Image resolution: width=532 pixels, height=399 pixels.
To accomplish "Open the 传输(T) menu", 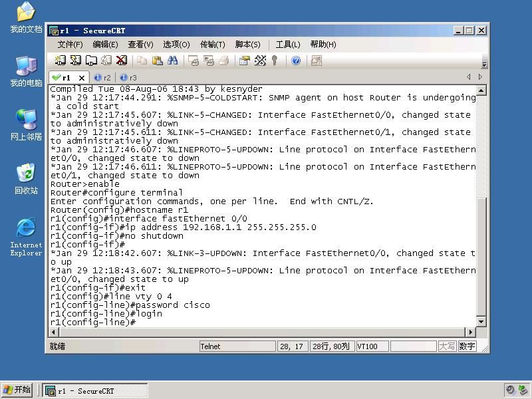I will [x=213, y=45].
